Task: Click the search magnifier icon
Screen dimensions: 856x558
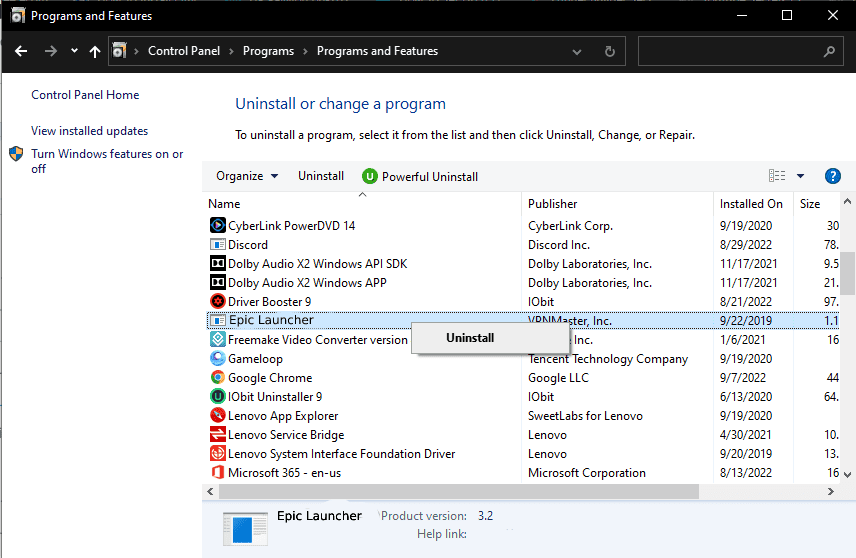Action: [829, 51]
